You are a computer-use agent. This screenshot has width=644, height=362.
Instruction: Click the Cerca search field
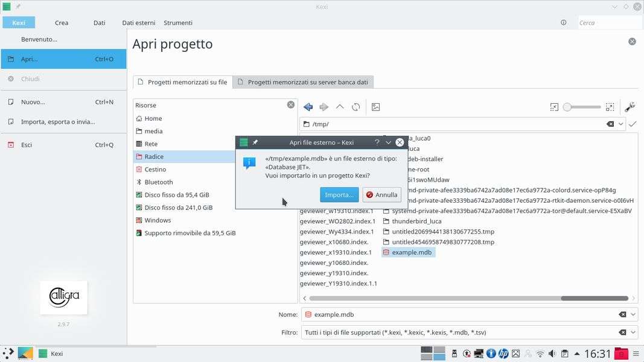[610, 22]
